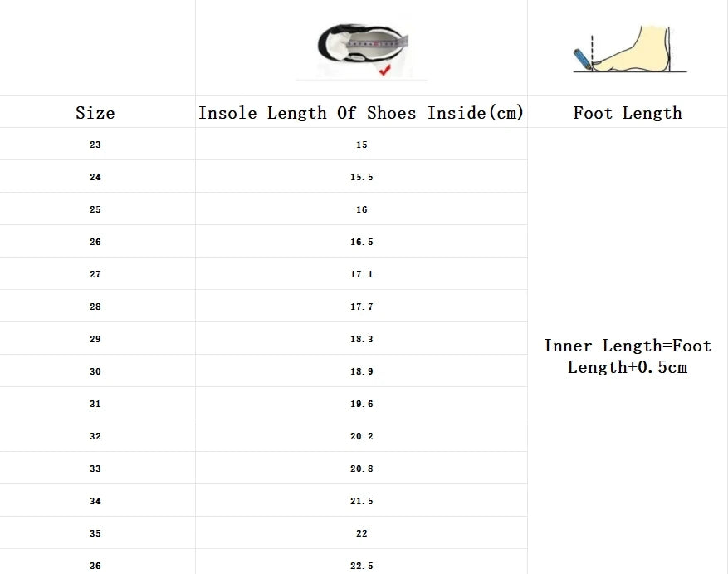Click the shoe insole measurement image
This screenshot has height=574, width=728.
tap(363, 47)
